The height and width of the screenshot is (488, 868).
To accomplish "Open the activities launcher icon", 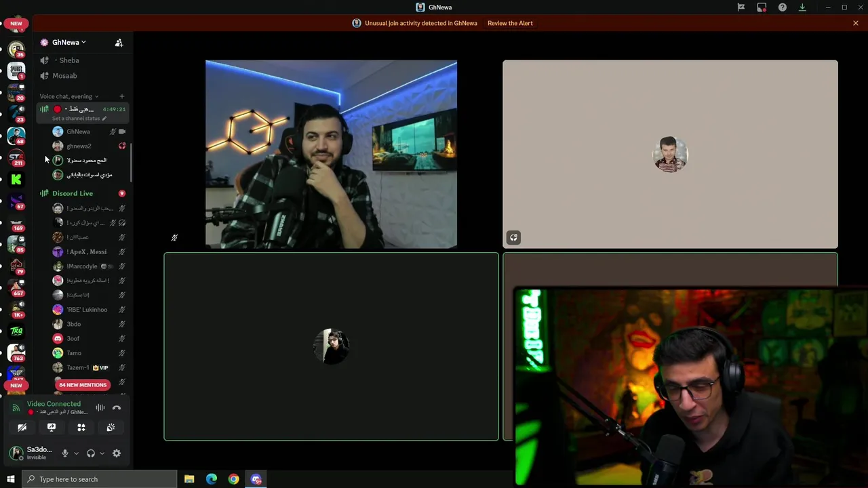I will click(x=81, y=427).
